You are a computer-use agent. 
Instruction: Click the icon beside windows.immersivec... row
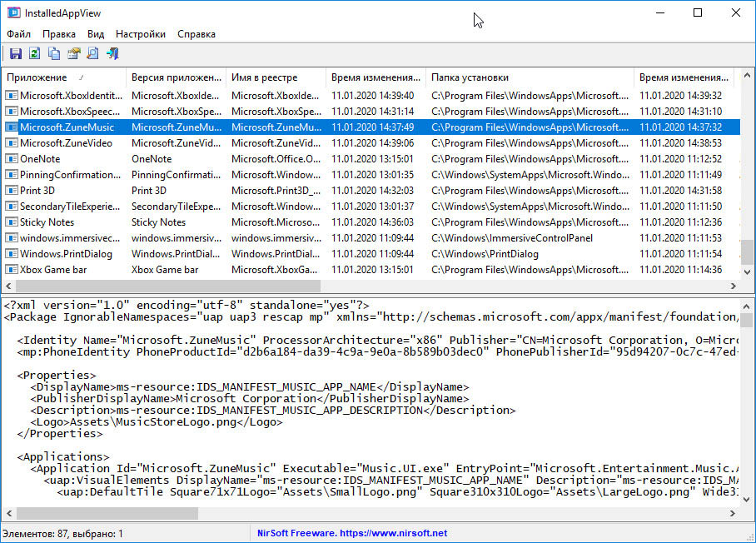click(12, 238)
